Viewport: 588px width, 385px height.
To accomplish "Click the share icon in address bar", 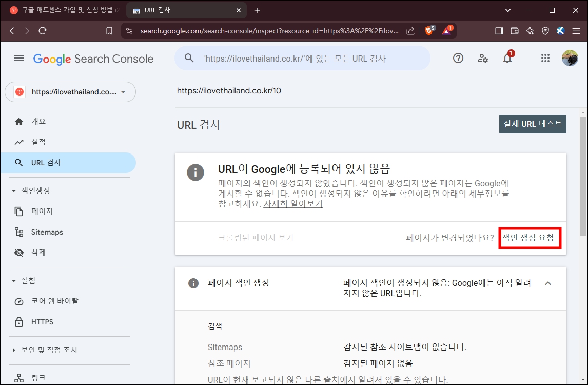I will point(410,31).
